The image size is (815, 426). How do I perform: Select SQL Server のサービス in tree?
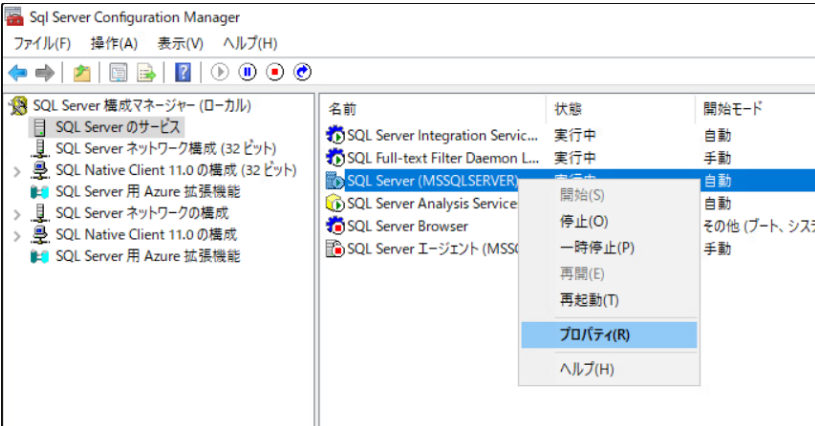pyautogui.click(x=118, y=127)
